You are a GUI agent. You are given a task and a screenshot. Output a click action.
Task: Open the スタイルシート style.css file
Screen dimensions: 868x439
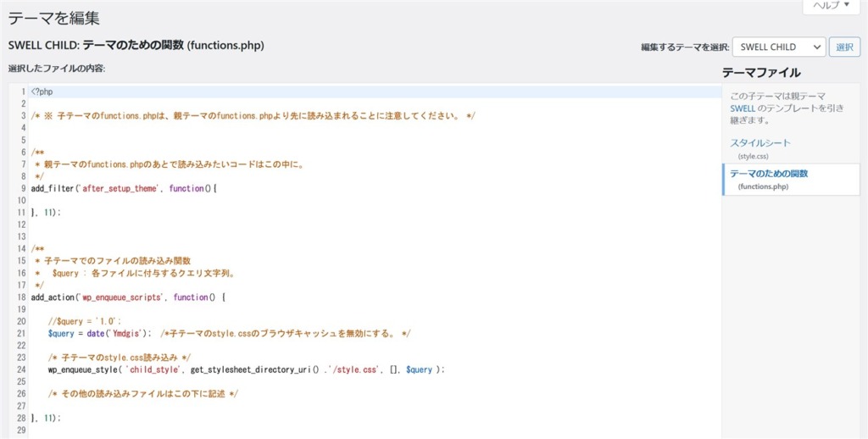pos(760,143)
